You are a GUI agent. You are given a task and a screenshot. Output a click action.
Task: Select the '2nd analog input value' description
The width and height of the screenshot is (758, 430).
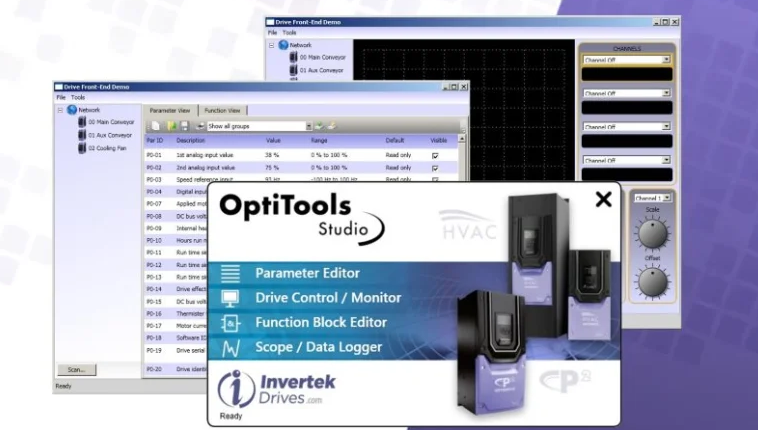[x=205, y=168]
